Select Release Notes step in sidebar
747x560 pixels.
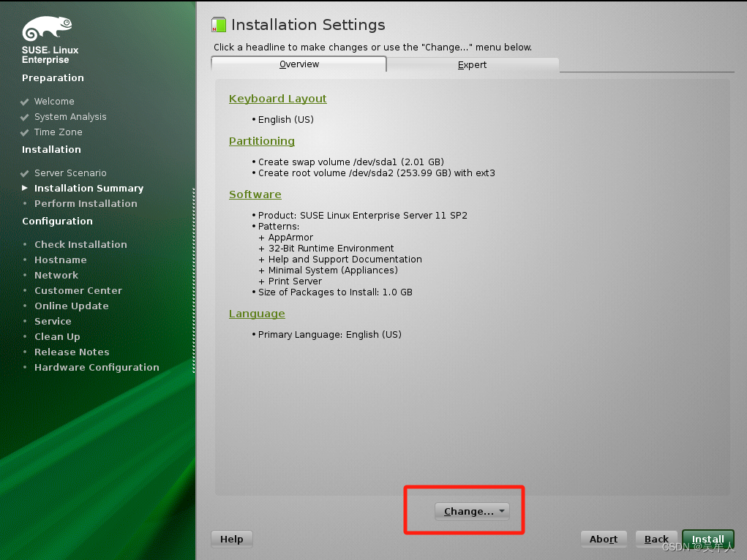(72, 352)
